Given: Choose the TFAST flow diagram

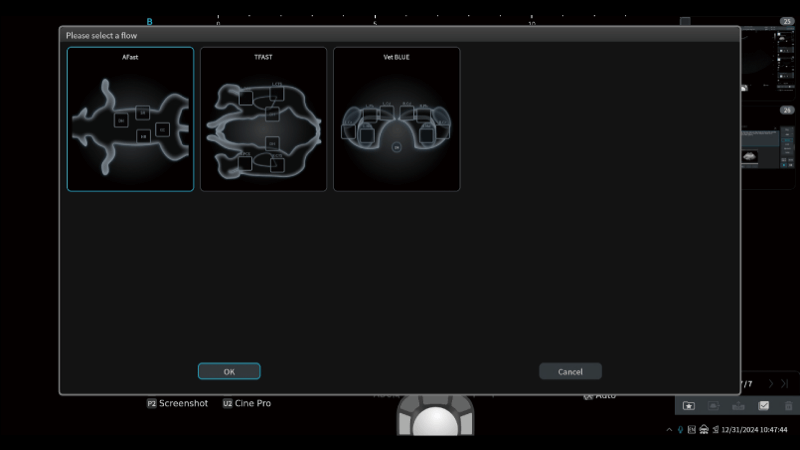Looking at the screenshot, I should click(263, 119).
